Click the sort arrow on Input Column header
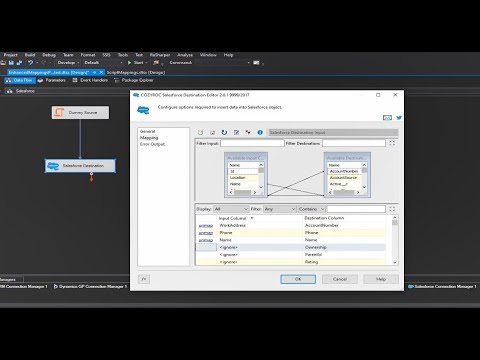This screenshot has height=360, width=480. click(252, 218)
